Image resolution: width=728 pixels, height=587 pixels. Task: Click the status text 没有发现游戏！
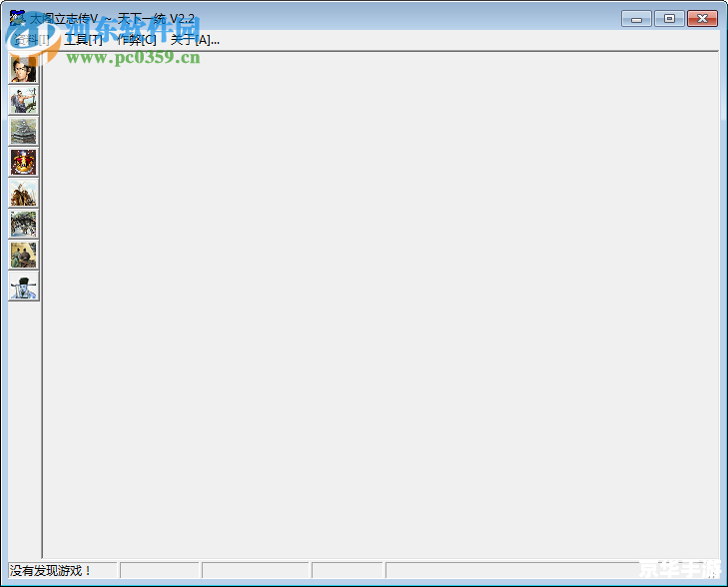click(50, 570)
